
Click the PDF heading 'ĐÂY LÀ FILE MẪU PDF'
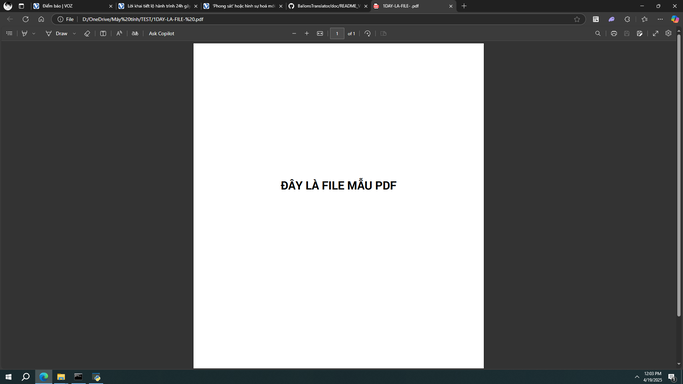coord(338,185)
